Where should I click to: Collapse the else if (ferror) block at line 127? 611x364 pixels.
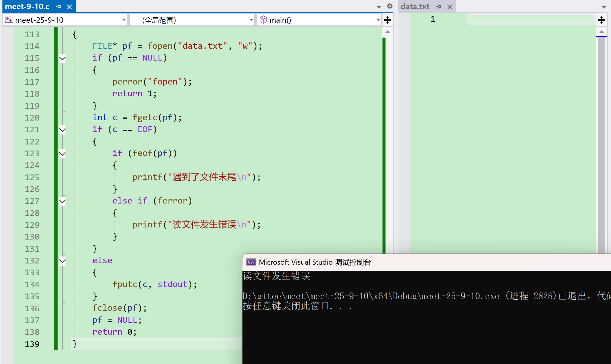click(62, 201)
